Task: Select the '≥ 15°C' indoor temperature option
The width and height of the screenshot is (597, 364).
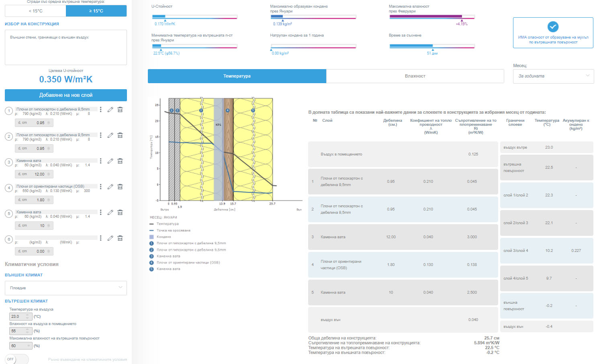Action: (x=96, y=11)
